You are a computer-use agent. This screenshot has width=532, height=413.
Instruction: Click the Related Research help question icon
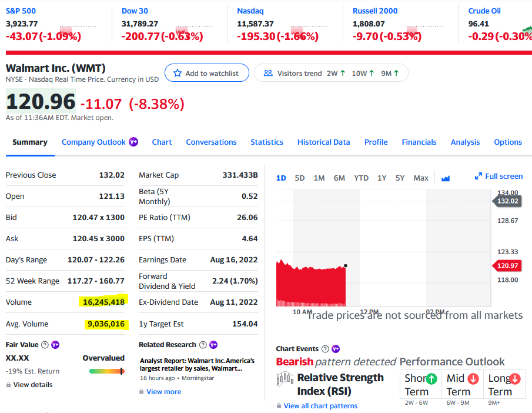203,345
